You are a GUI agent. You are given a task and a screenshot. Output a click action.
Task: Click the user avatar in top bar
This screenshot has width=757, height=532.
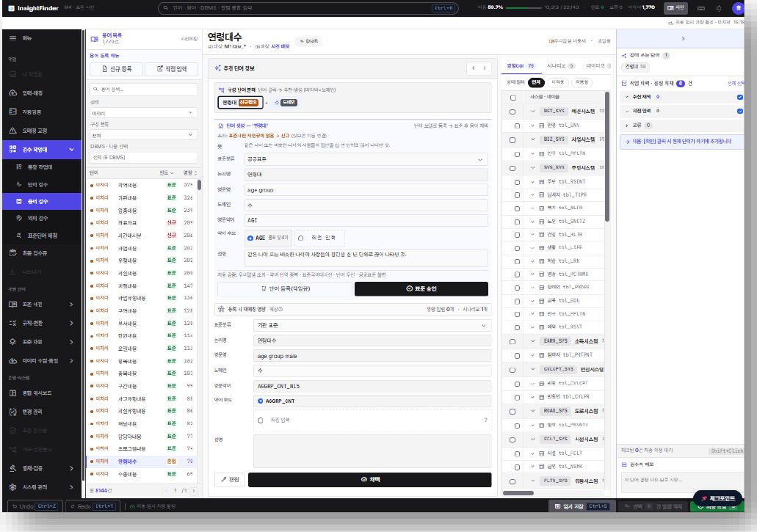coord(738,8)
